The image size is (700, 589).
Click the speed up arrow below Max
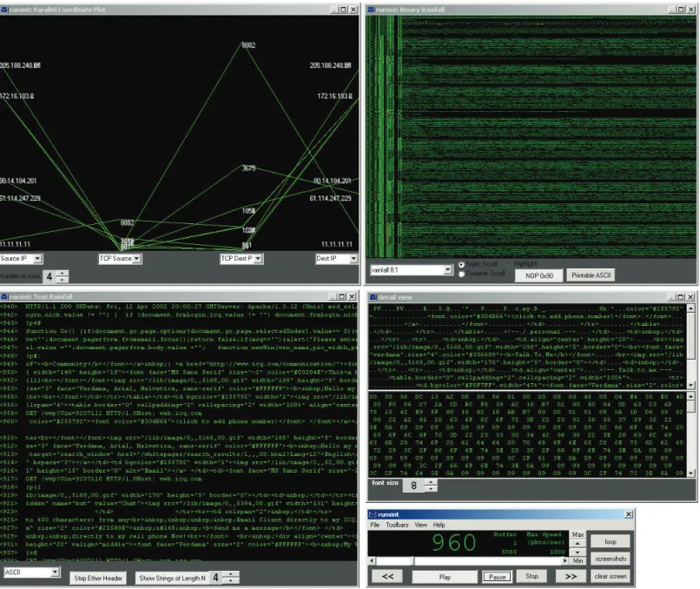[x=578, y=544]
